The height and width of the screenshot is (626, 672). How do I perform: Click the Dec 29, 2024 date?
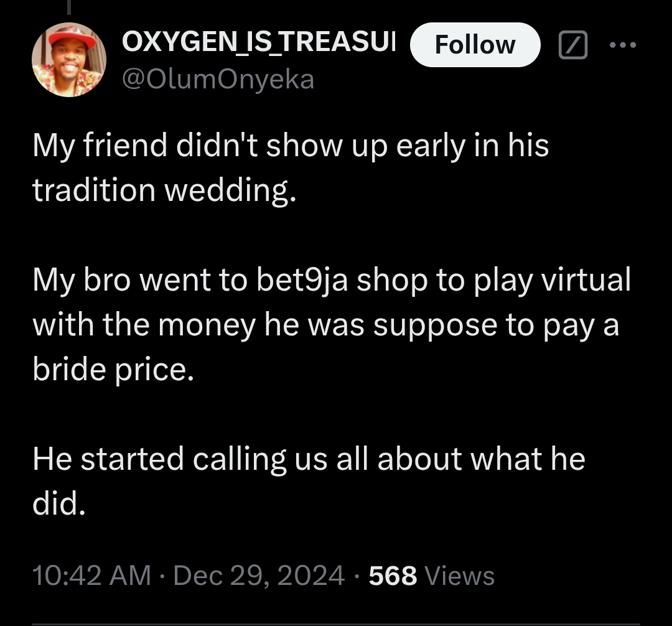[x=258, y=576]
